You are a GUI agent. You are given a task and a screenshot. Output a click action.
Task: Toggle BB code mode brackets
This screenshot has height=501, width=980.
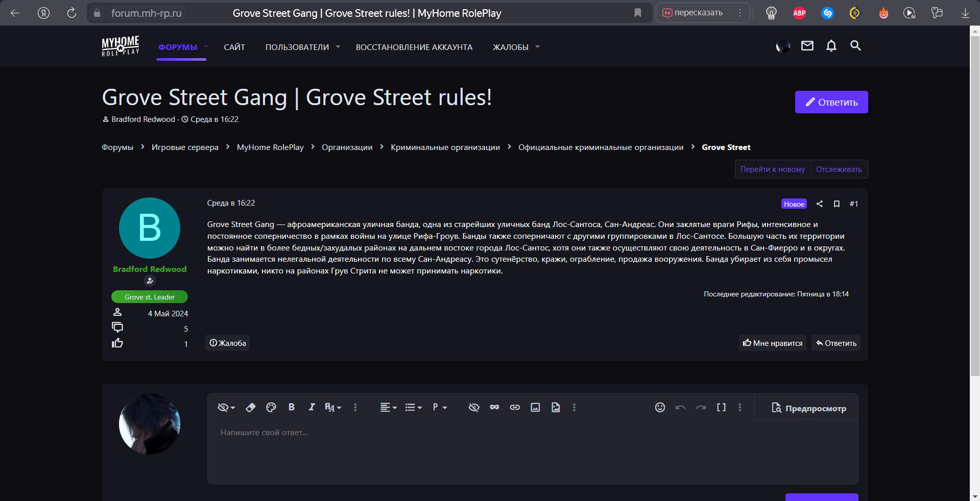pos(721,407)
